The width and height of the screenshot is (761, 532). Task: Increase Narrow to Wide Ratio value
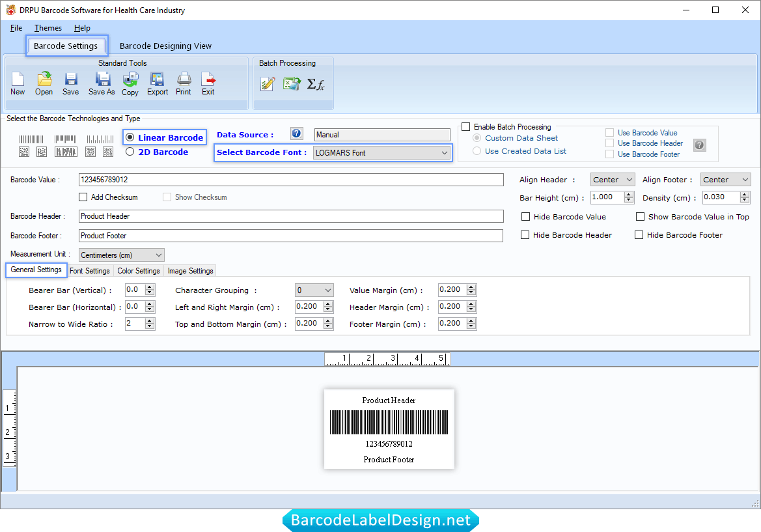pos(150,321)
